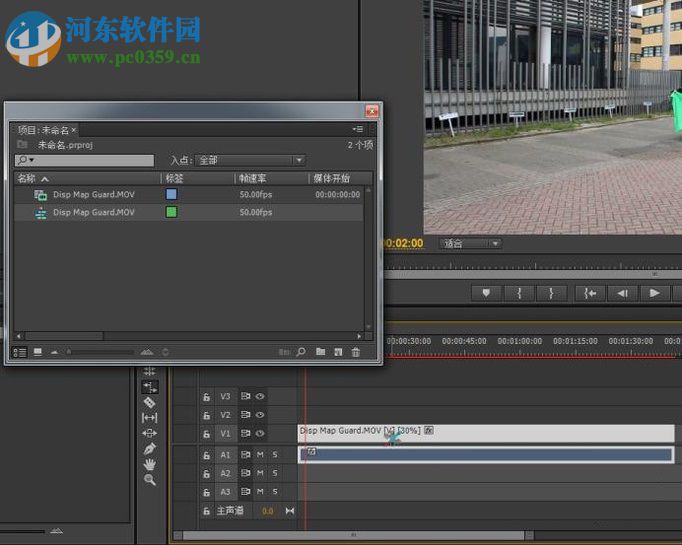
Task: Target video track V1 header
Action: 225,434
